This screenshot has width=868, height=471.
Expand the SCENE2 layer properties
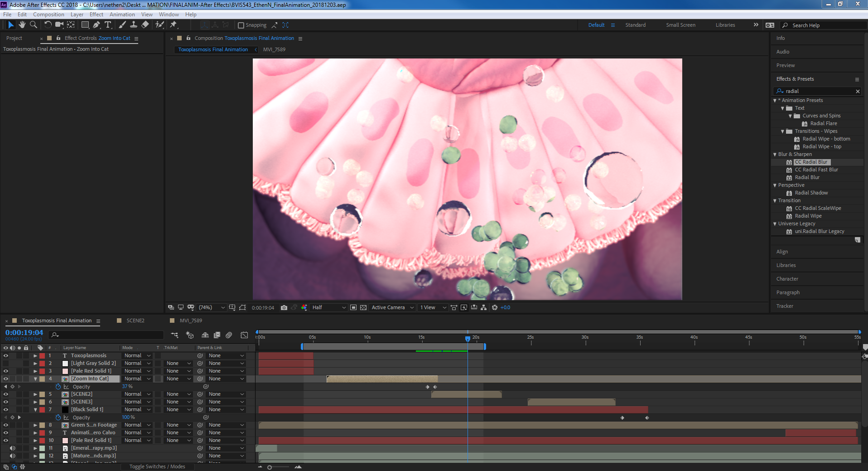point(35,394)
